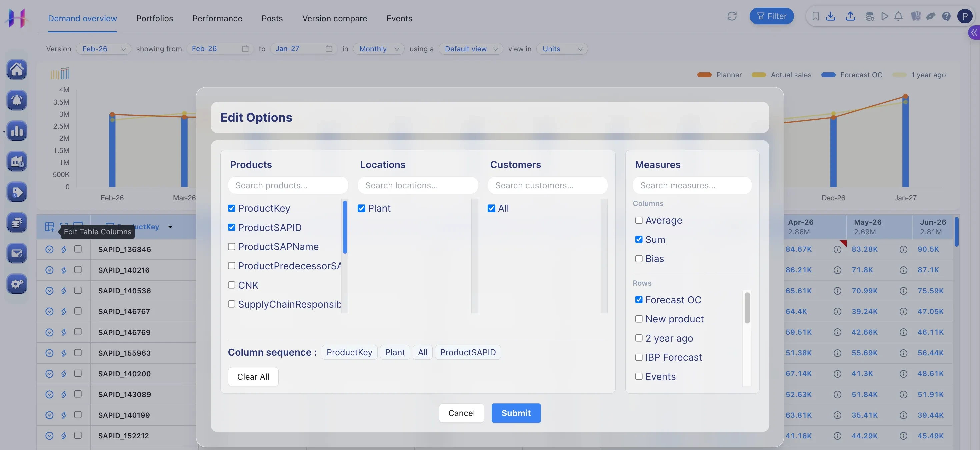The height and width of the screenshot is (450, 980).
Task: Switch to the Portfolios tab
Action: 154,18
